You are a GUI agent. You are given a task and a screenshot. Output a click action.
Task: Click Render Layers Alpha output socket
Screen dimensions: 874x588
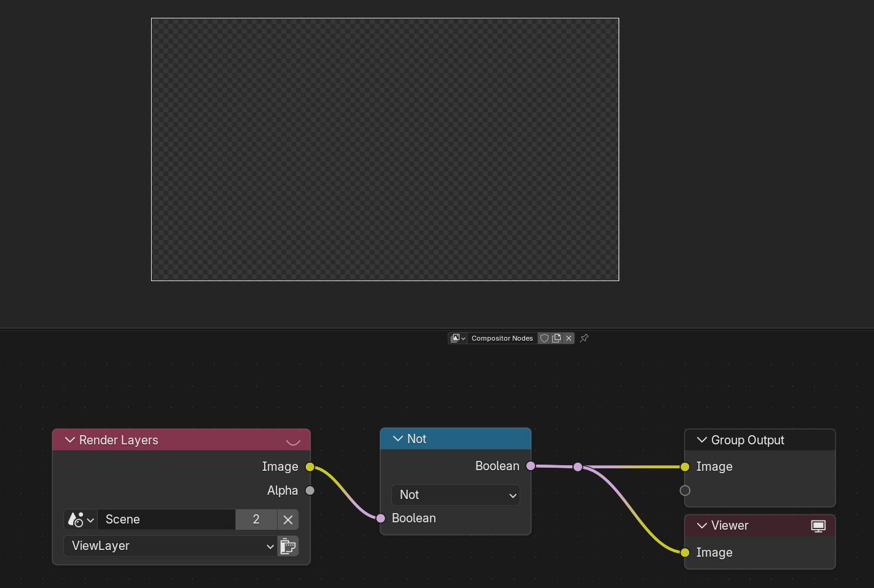point(310,490)
